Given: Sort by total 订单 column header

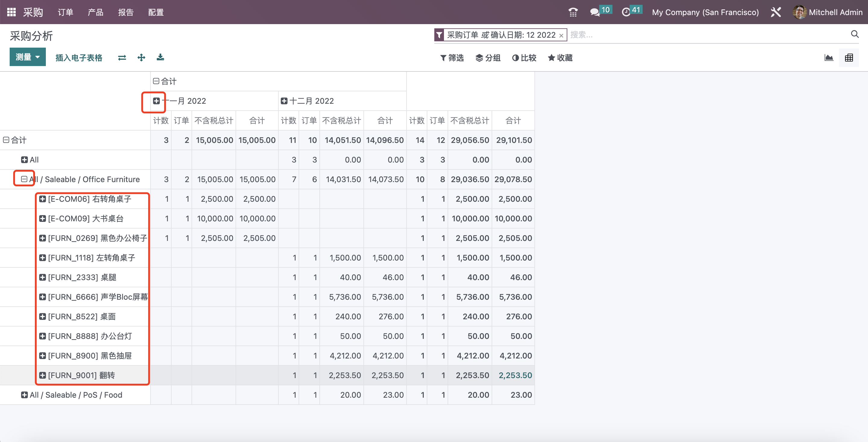Looking at the screenshot, I should pyautogui.click(x=437, y=121).
